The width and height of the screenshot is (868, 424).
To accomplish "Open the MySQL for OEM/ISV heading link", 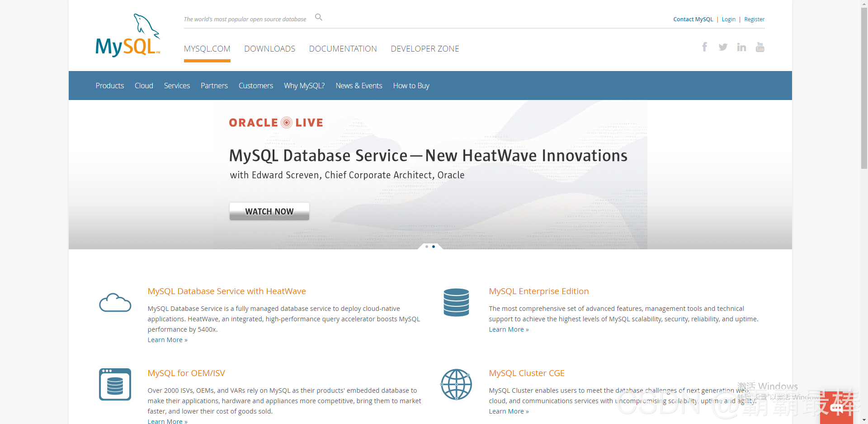I will pyautogui.click(x=186, y=373).
